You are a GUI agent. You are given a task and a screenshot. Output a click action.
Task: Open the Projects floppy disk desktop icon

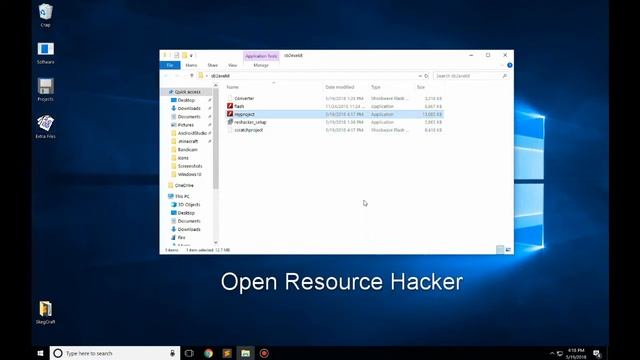point(45,89)
